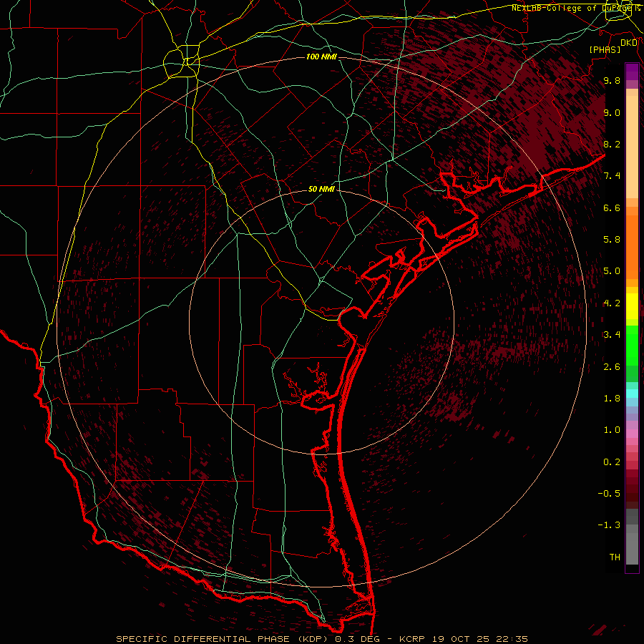The width and height of the screenshot is (644, 644).
Task: Click the 8.2 value on color scale
Action: [612, 144]
